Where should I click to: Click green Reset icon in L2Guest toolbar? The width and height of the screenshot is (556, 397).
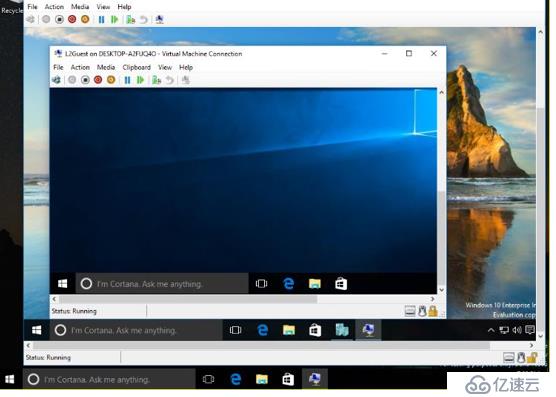coord(140,80)
